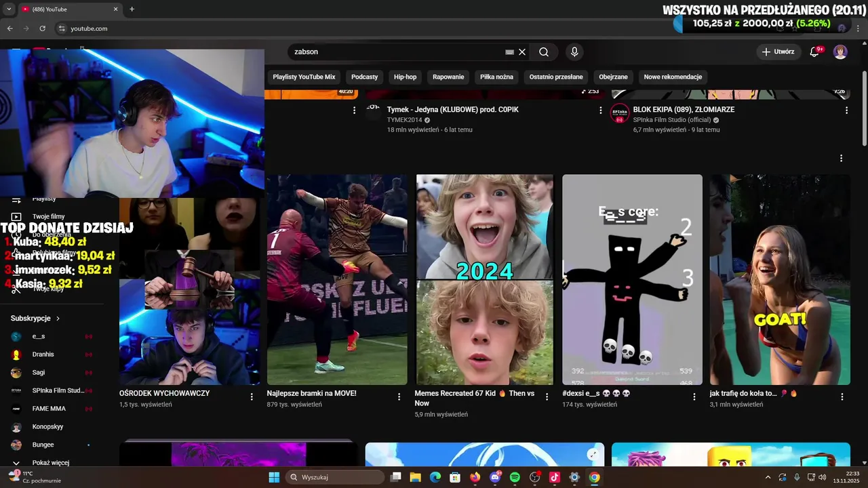The width and height of the screenshot is (868, 488).
Task: Select the Piłka nożna filter chip
Action: (x=497, y=77)
